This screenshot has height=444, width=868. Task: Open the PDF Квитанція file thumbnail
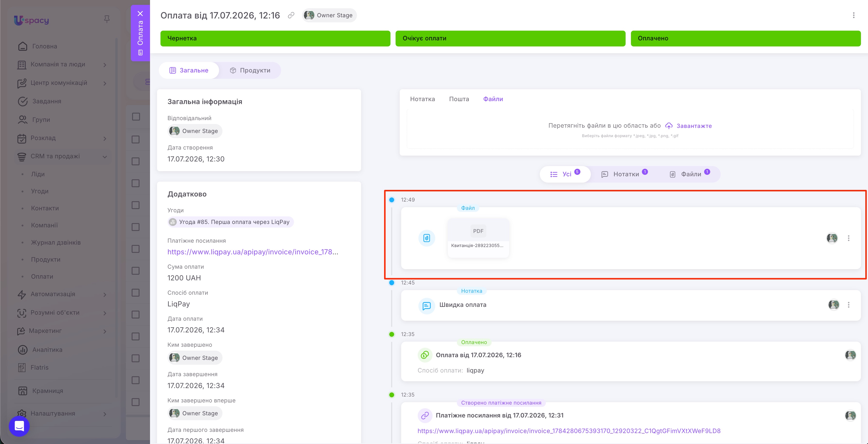tap(478, 238)
